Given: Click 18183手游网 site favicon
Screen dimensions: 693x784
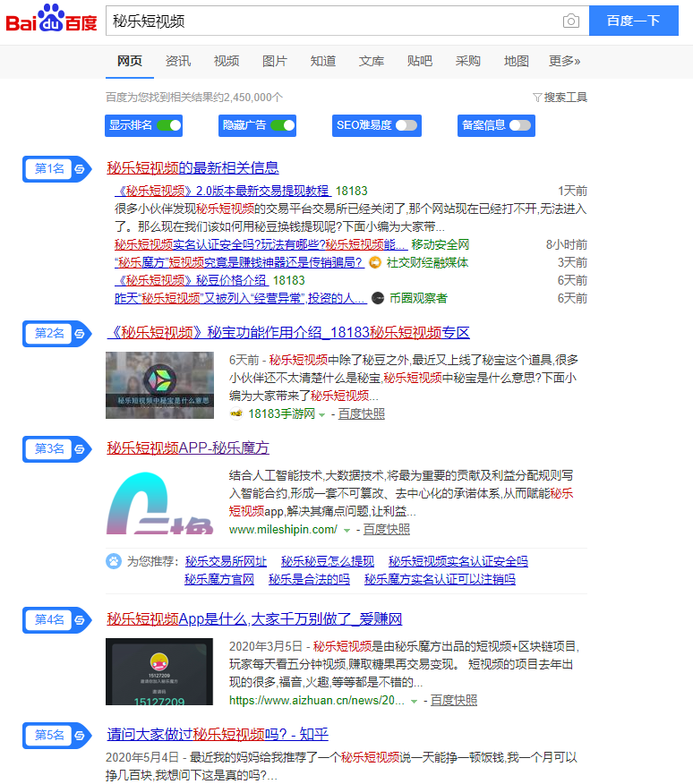Looking at the screenshot, I should coord(235,413).
